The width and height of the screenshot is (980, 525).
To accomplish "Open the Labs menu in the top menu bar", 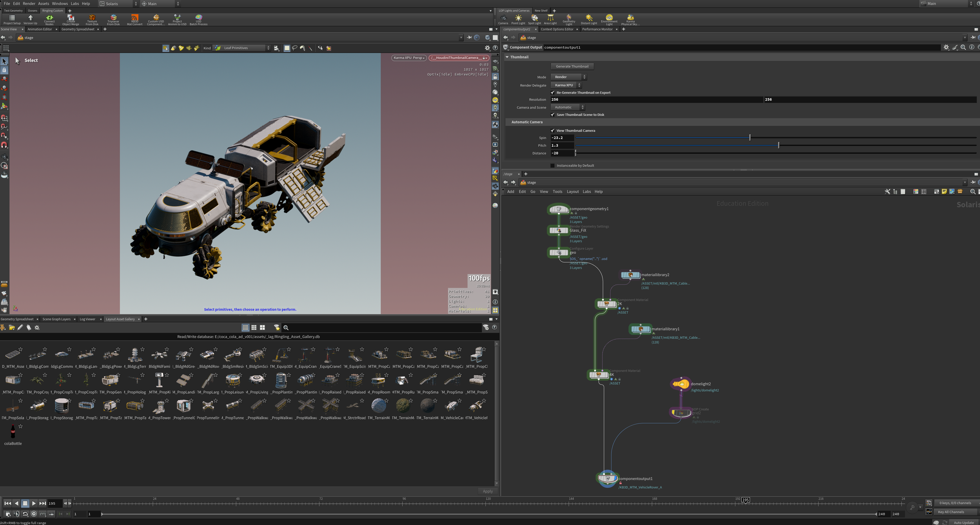I will [x=74, y=4].
